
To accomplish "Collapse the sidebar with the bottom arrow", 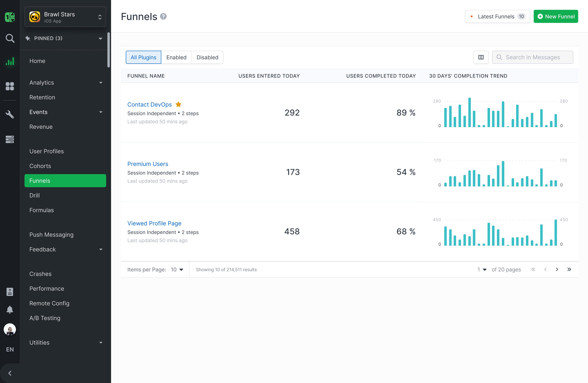I will 10,373.
